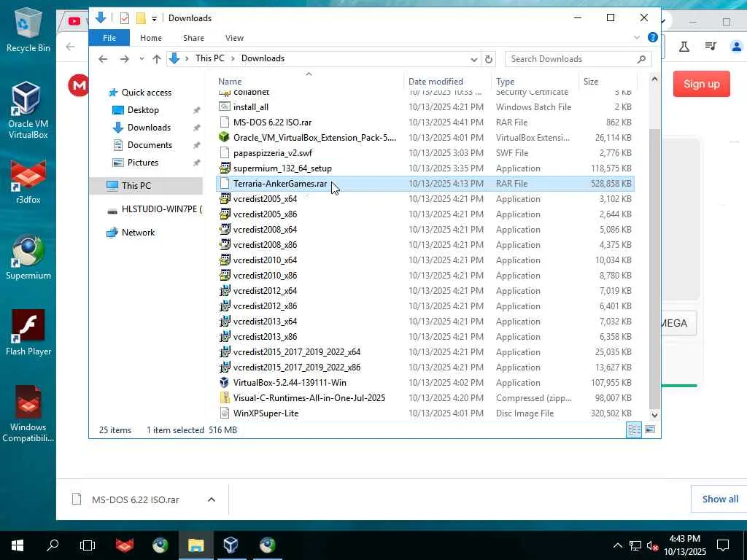
Task: Refresh the Downloads folder view
Action: (x=488, y=59)
